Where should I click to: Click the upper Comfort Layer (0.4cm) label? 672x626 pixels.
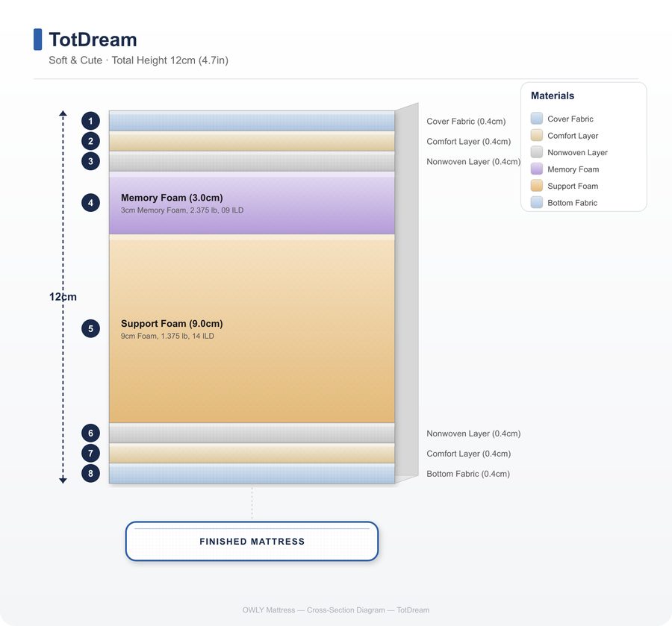(x=468, y=142)
